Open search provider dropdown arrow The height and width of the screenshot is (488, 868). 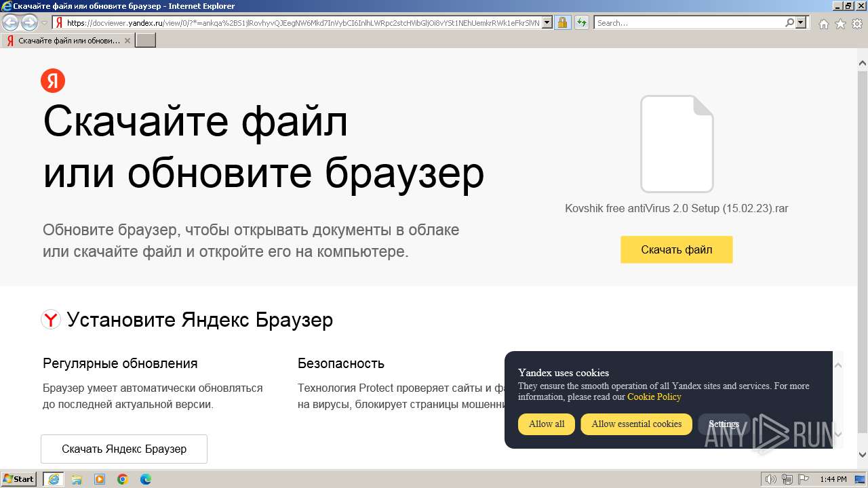click(x=801, y=23)
